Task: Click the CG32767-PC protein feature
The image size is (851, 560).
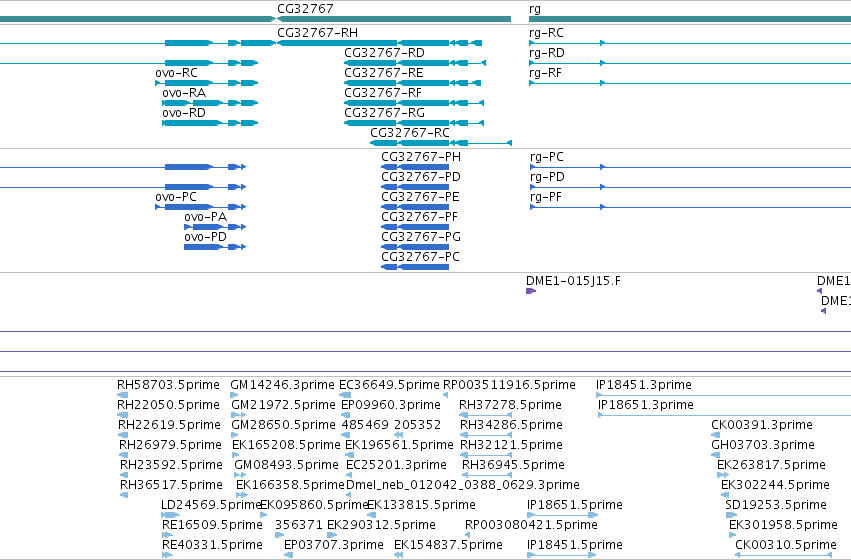Action: point(415,268)
